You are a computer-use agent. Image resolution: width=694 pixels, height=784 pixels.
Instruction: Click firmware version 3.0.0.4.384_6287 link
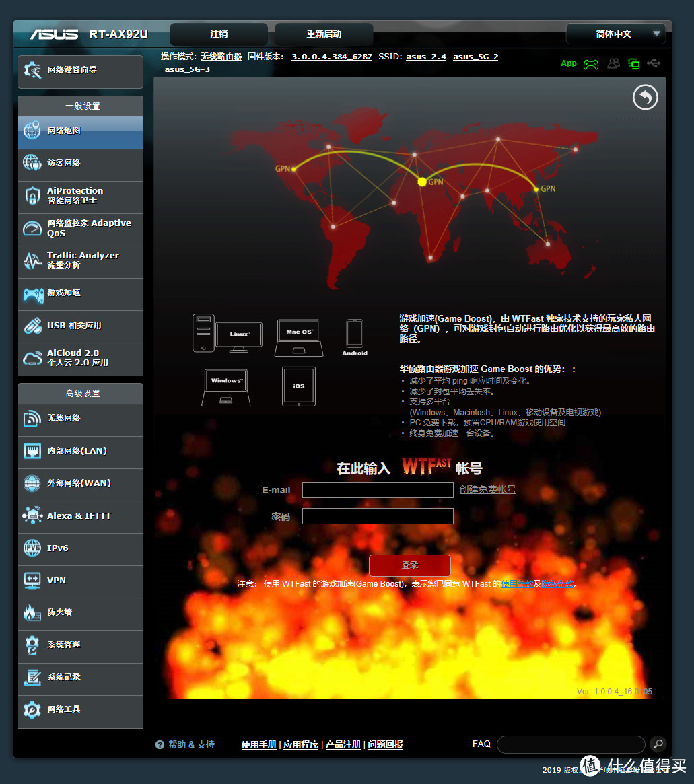point(331,57)
